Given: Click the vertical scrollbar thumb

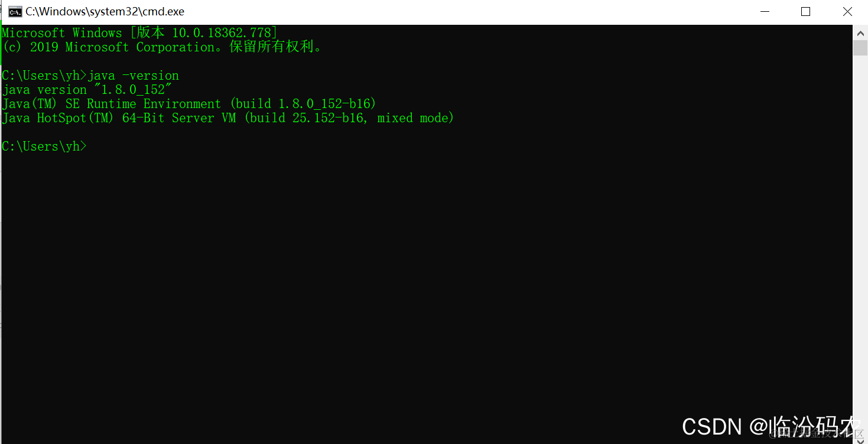Looking at the screenshot, I should pyautogui.click(x=860, y=48).
